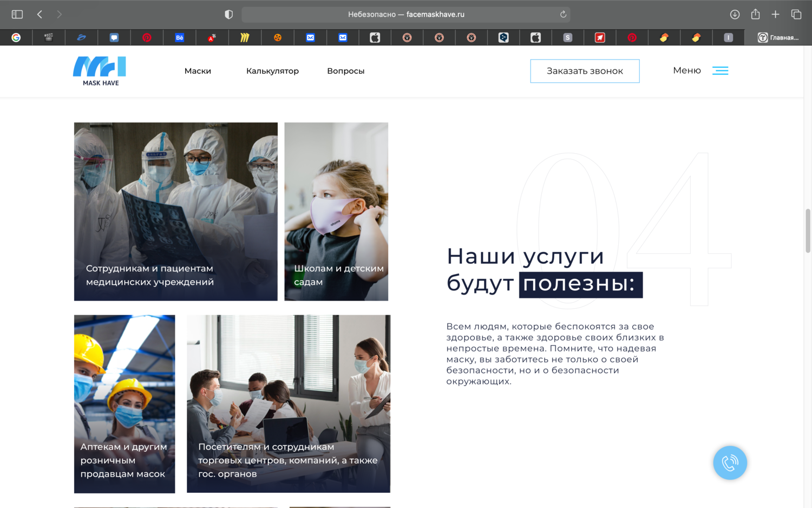The image size is (812, 508).
Task: Click the floating phone call button
Action: [730, 463]
